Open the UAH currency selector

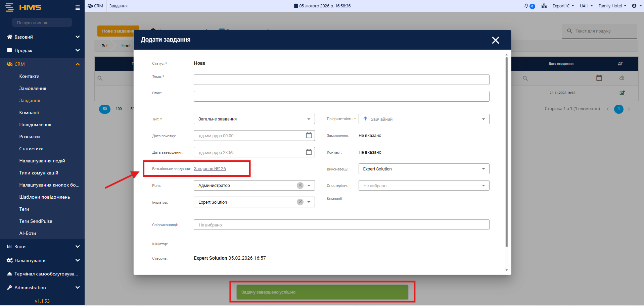point(586,6)
